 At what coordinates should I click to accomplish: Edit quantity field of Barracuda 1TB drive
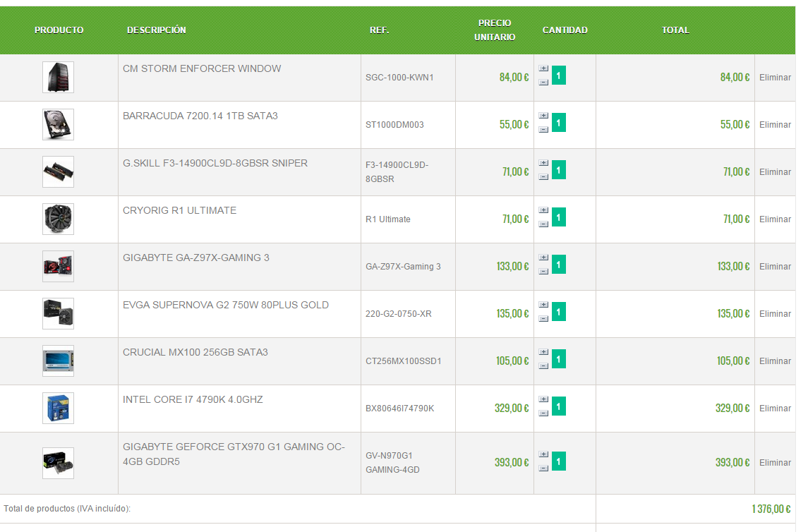pos(559,123)
